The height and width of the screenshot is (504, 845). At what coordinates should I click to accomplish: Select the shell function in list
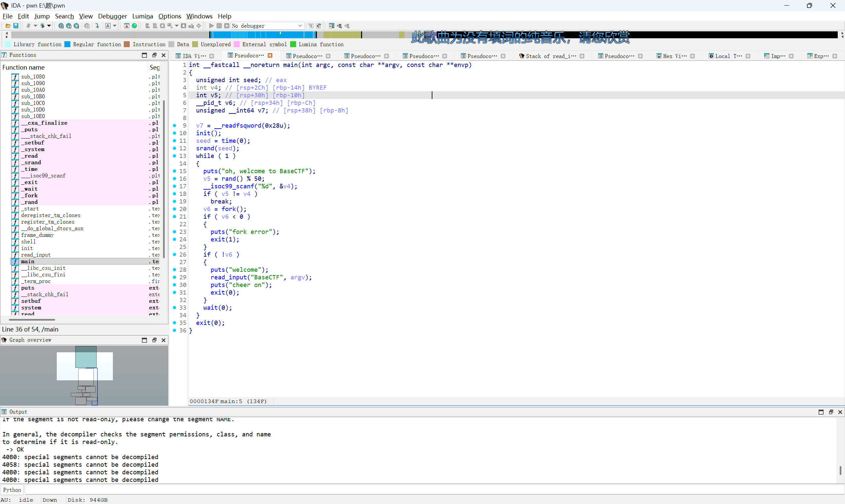pyautogui.click(x=28, y=241)
